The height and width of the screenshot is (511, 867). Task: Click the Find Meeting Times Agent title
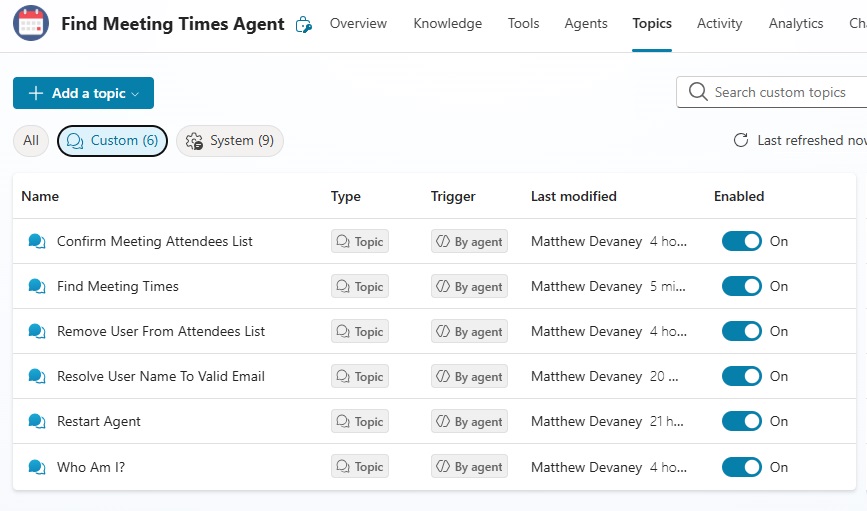coord(173,24)
